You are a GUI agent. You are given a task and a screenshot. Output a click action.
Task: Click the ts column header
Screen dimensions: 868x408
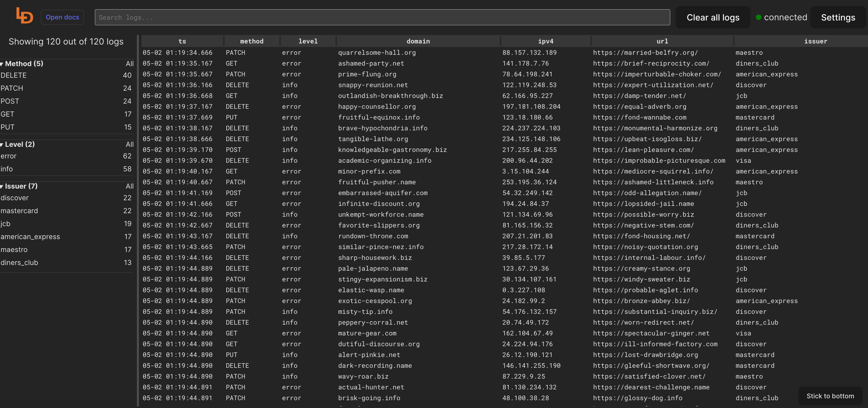[x=182, y=41]
